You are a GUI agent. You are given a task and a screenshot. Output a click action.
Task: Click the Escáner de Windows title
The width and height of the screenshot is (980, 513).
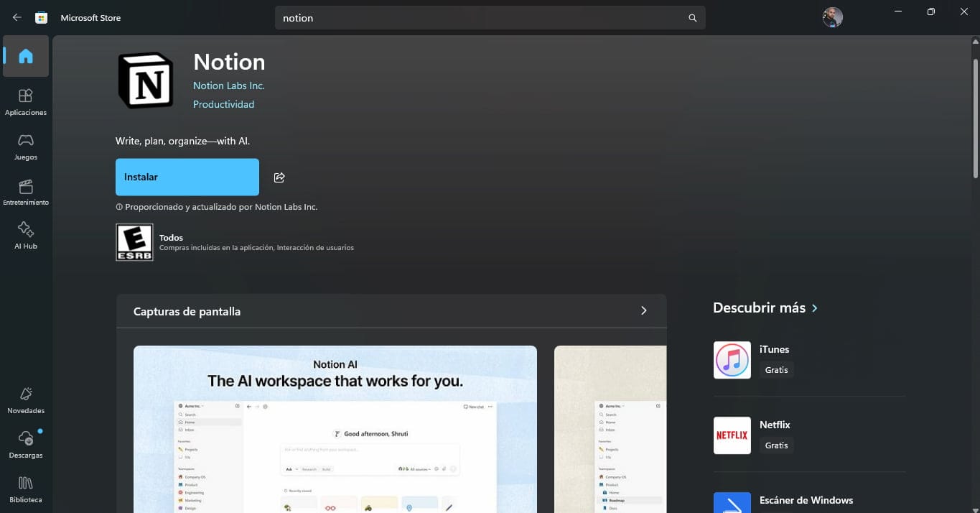click(x=806, y=500)
